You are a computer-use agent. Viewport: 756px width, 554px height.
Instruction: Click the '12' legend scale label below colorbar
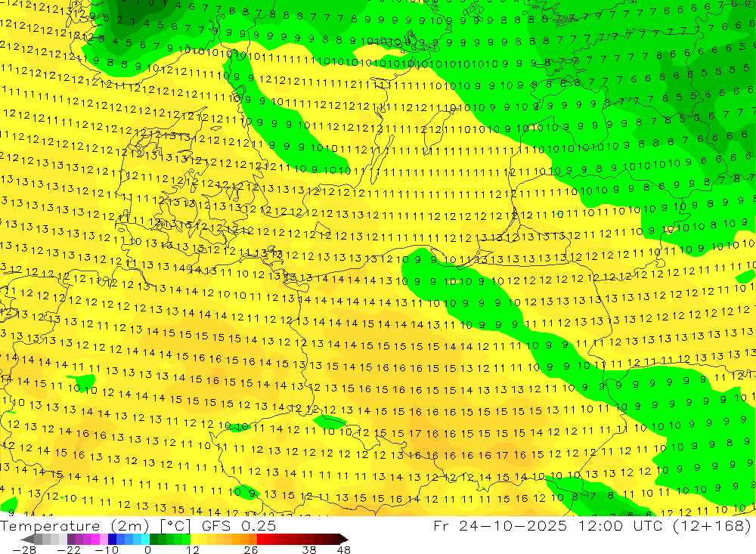coord(193,550)
